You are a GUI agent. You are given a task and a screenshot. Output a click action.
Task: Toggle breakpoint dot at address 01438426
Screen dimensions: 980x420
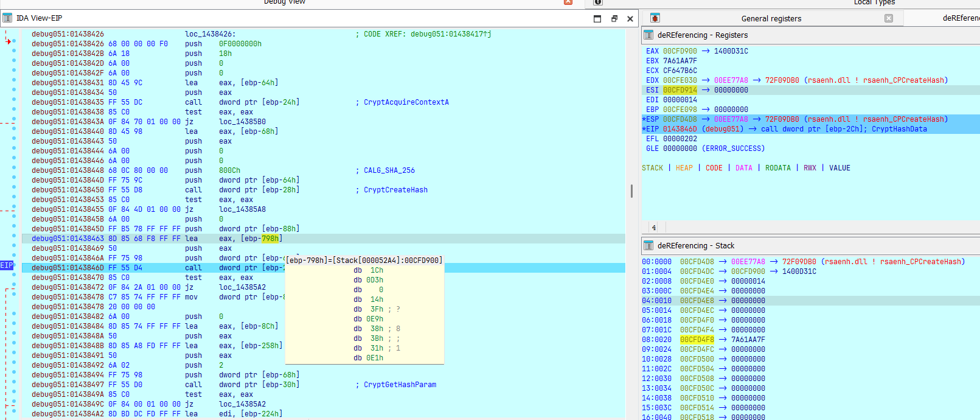[14, 41]
